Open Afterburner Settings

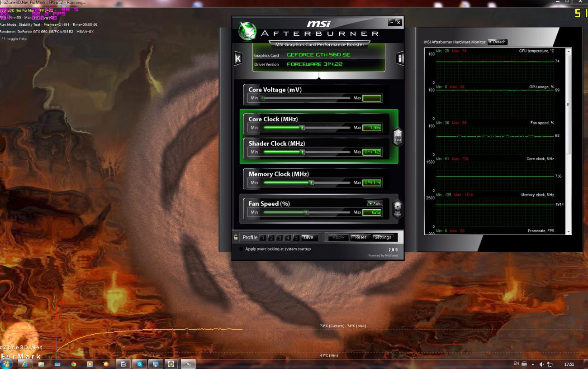383,237
